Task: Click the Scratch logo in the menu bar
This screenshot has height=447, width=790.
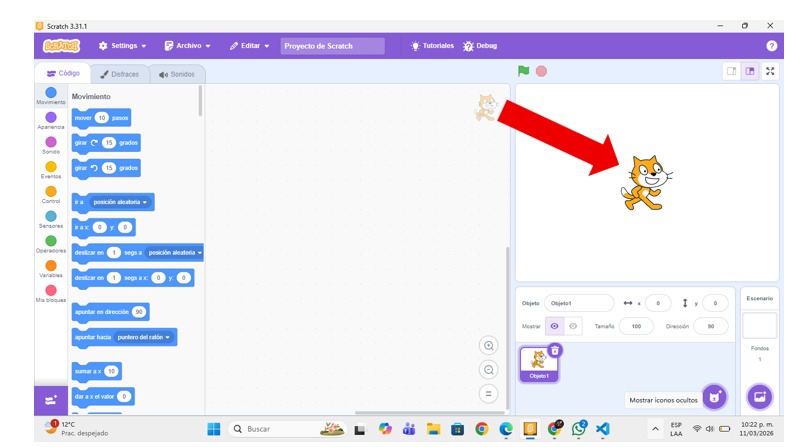Action: point(61,46)
